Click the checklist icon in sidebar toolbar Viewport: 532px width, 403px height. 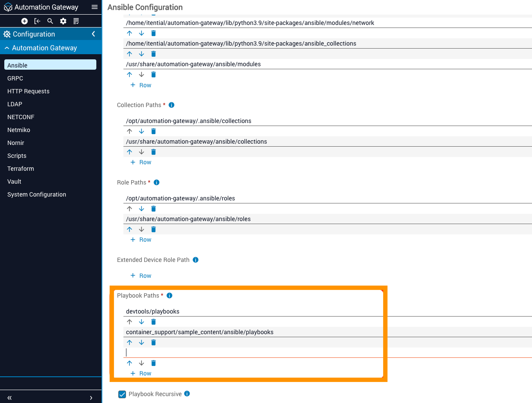76,21
